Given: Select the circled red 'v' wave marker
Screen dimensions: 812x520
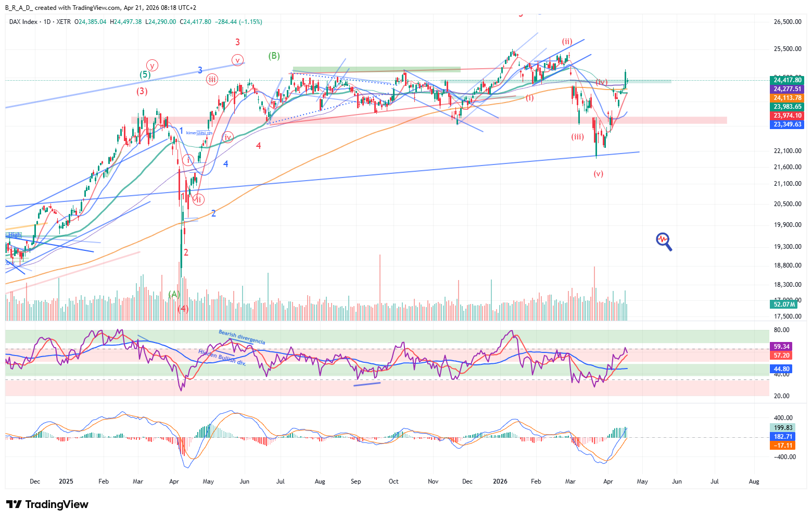Looking at the screenshot, I should pyautogui.click(x=237, y=60).
